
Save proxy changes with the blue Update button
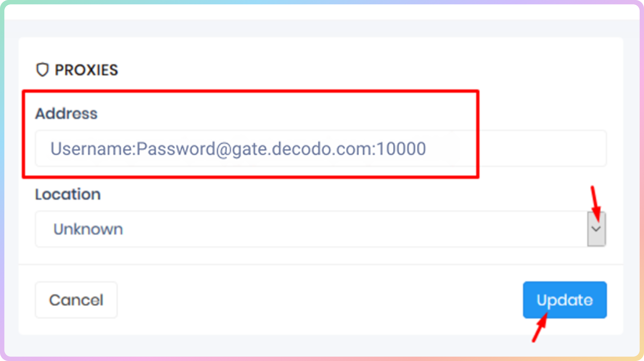pos(565,300)
